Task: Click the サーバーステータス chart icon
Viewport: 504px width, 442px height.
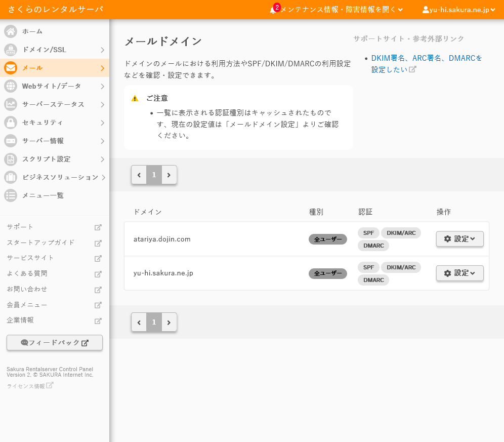Action: 11,104
